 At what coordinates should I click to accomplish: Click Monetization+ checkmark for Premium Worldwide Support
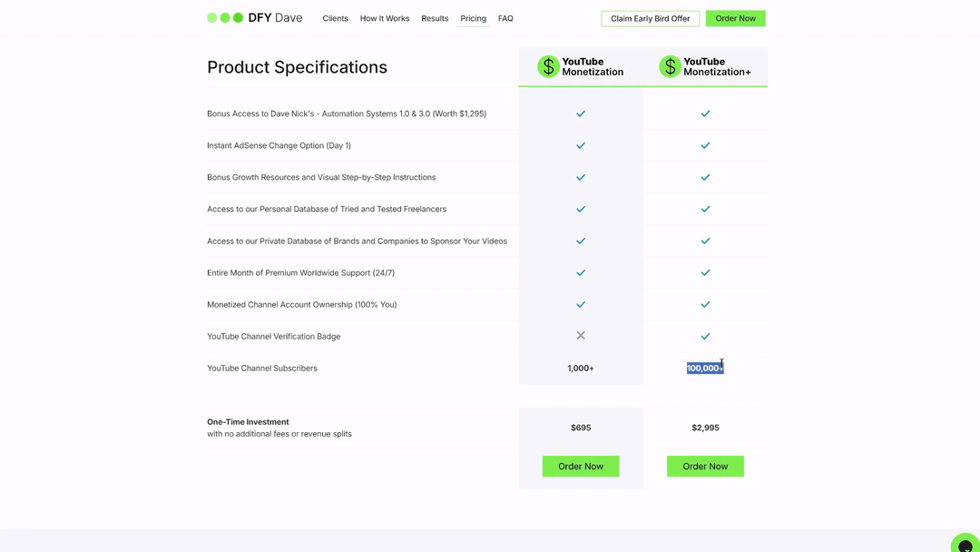[705, 272]
